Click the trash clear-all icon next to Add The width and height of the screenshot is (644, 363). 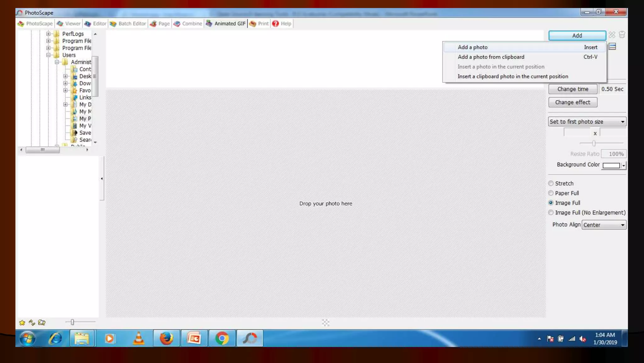point(622,35)
